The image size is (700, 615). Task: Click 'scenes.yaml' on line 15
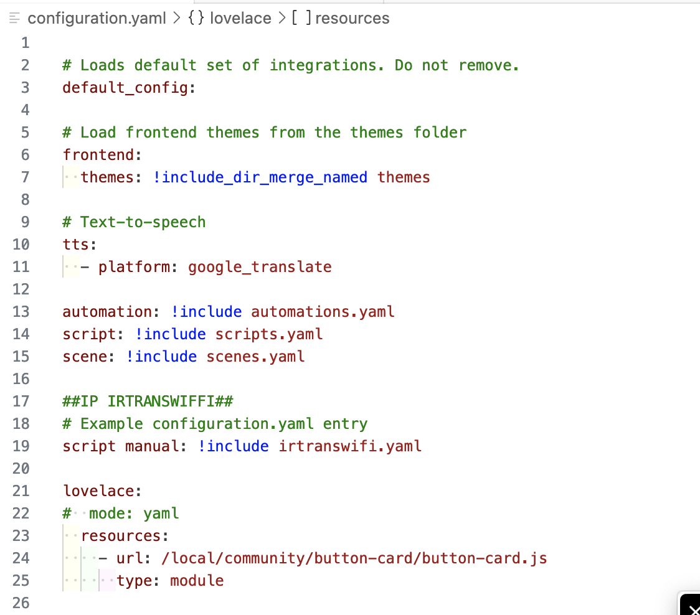(255, 356)
